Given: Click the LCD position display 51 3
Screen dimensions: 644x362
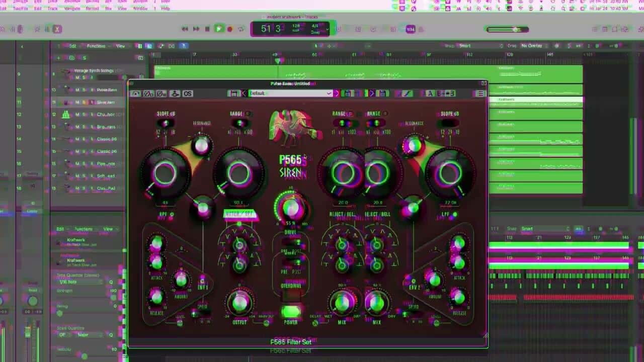Looking at the screenshot, I should (x=271, y=29).
